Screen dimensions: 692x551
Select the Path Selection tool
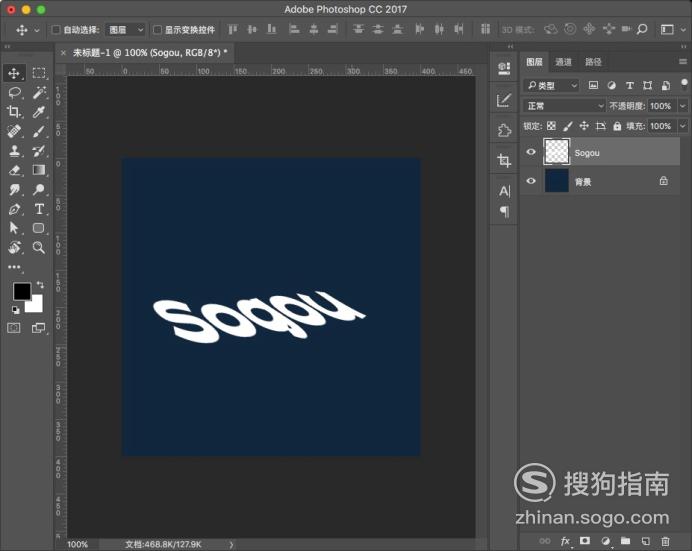14,228
